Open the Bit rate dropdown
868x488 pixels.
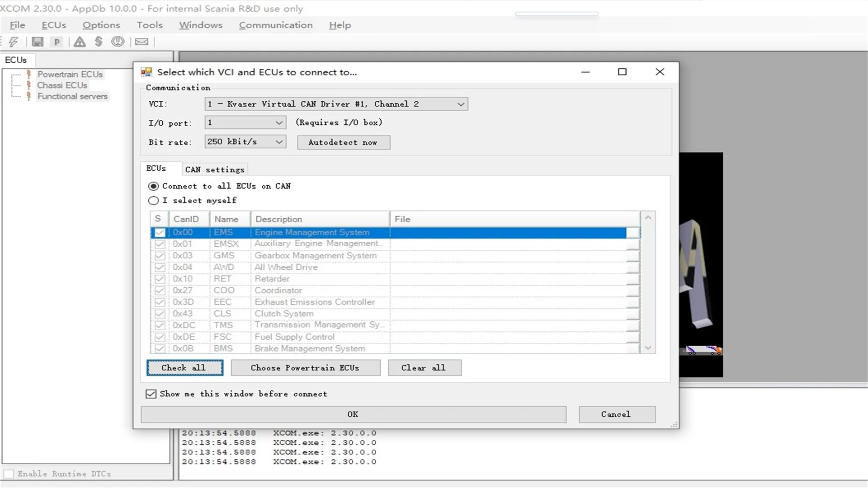click(x=279, y=142)
